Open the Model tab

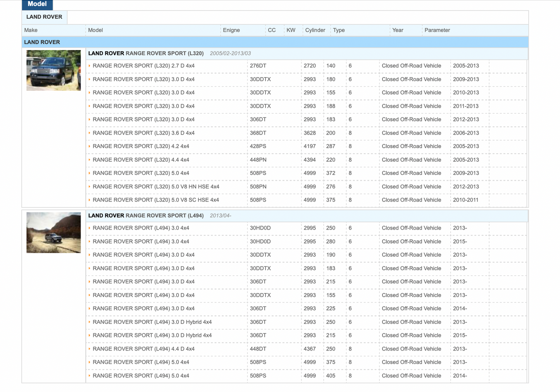coord(37,4)
